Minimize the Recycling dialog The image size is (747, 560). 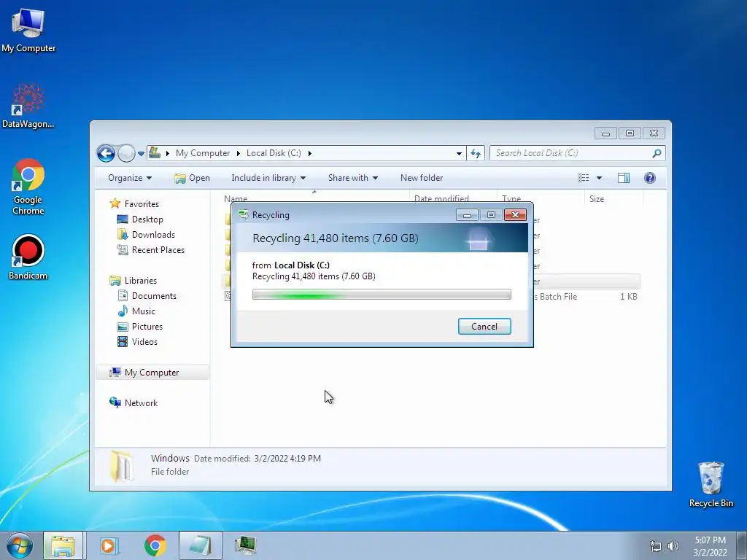click(467, 215)
